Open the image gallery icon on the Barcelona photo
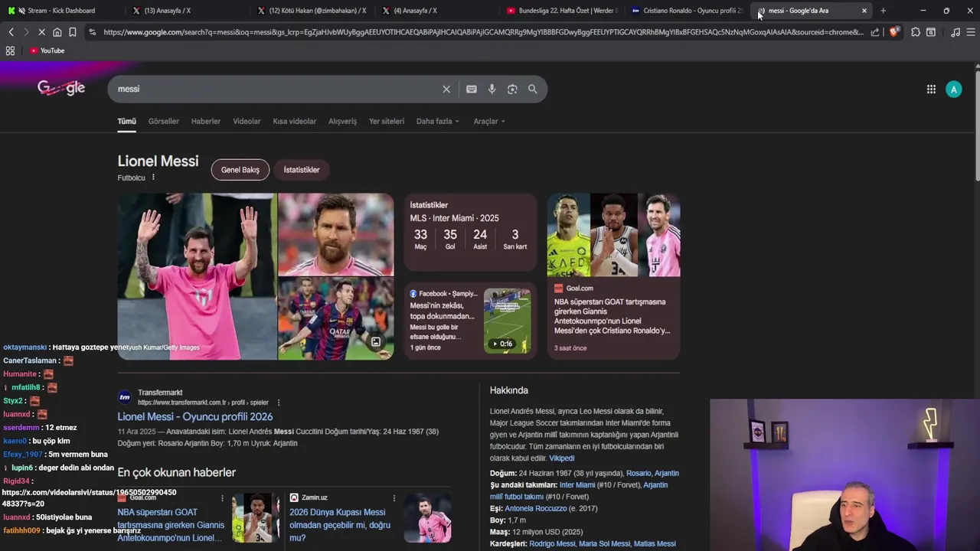 point(376,342)
